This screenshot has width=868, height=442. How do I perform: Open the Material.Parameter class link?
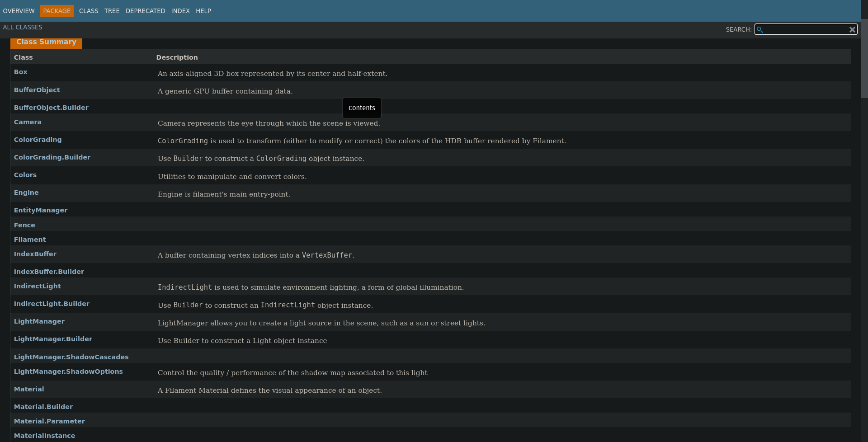[x=49, y=421]
